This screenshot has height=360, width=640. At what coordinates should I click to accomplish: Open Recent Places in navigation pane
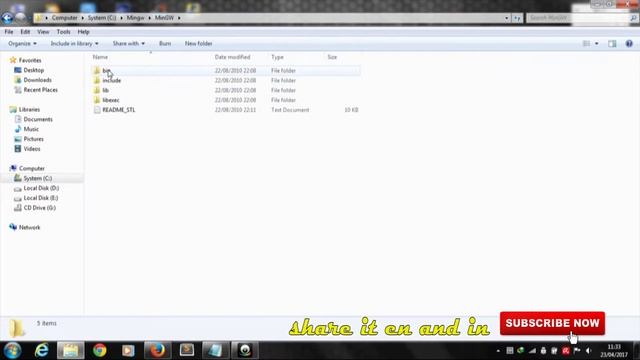(x=40, y=90)
